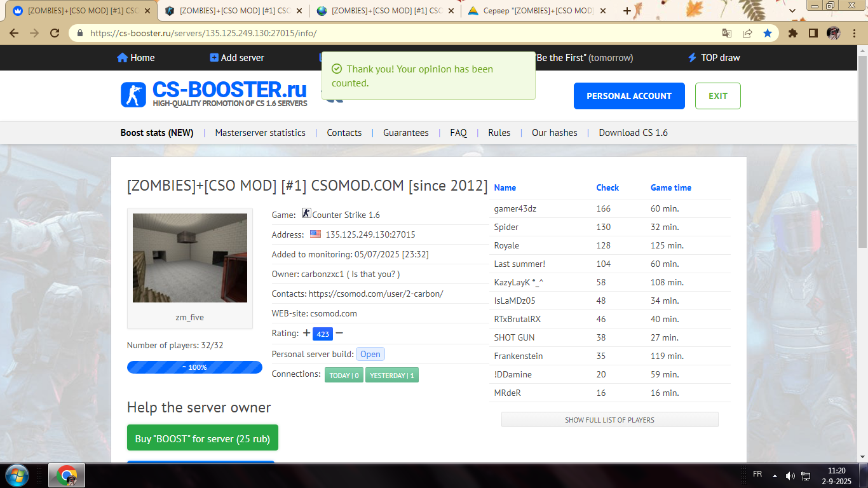Click the 100% players progress bar
The width and height of the screenshot is (868, 488).
tap(194, 367)
